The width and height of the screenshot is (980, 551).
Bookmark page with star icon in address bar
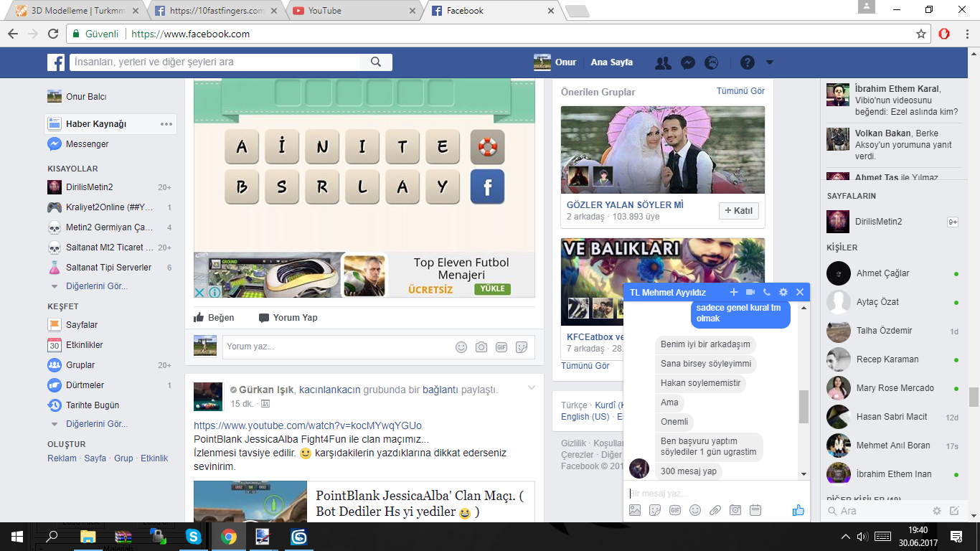point(921,34)
